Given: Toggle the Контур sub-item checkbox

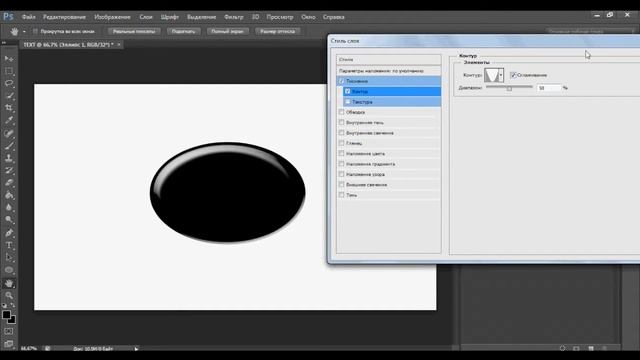Looking at the screenshot, I should click(x=347, y=91).
